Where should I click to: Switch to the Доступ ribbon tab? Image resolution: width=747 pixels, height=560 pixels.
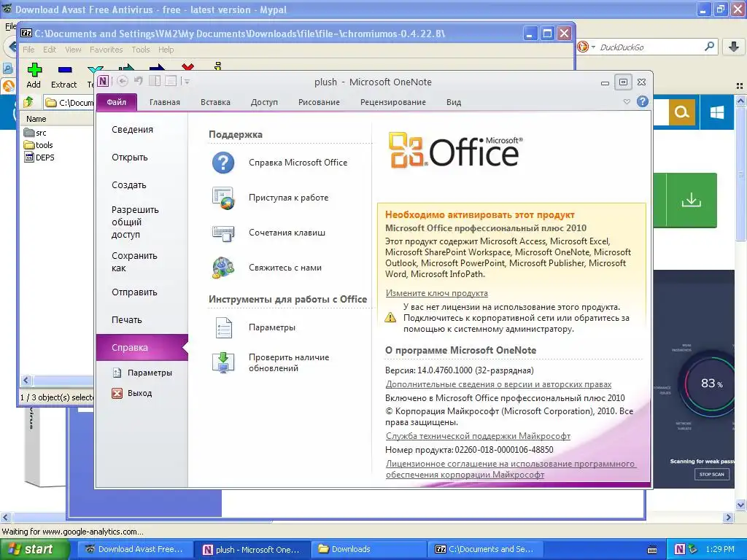[264, 102]
